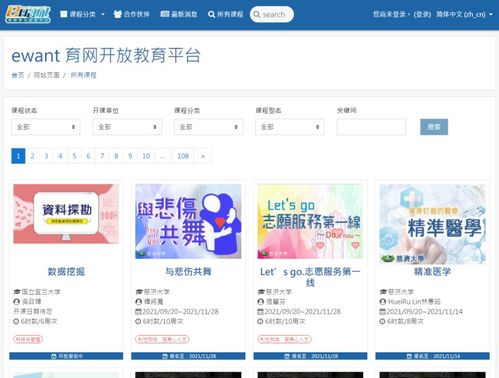This screenshot has height=378, width=499.
Task: Open the 课程型态 dropdown
Action: 290,127
